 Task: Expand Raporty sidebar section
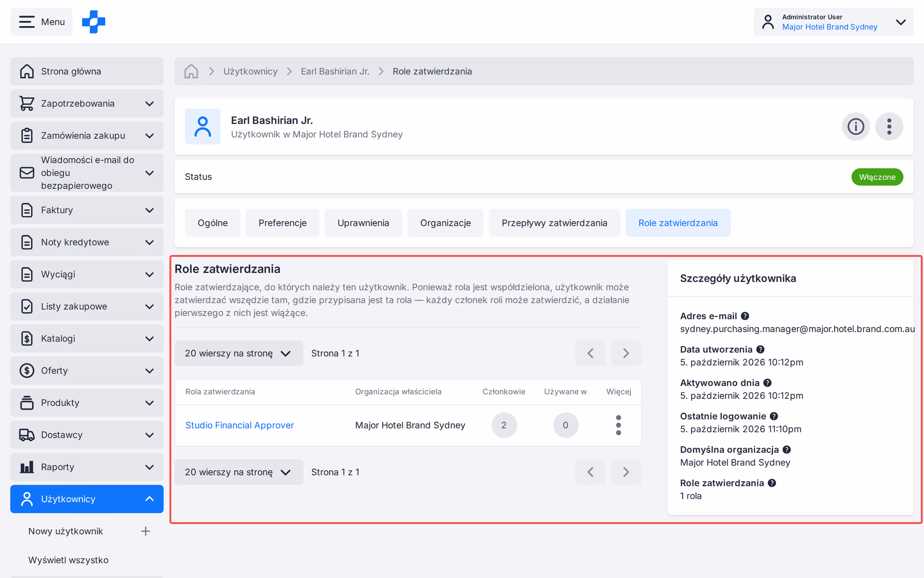point(87,467)
